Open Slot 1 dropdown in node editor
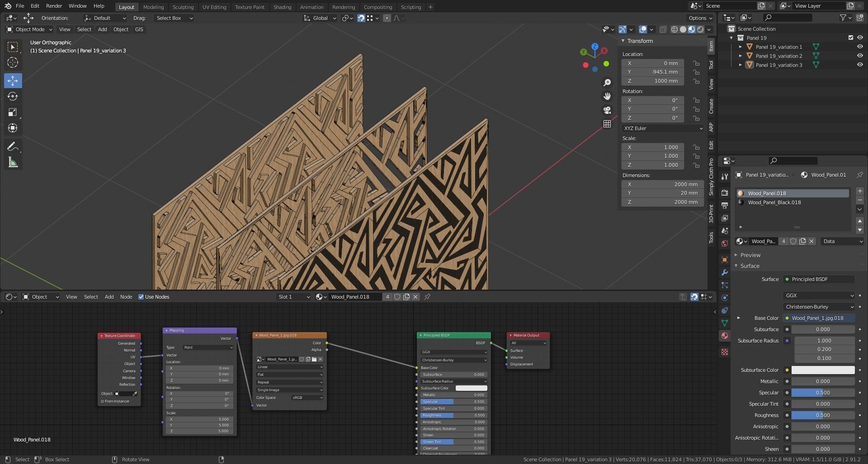 pos(294,297)
